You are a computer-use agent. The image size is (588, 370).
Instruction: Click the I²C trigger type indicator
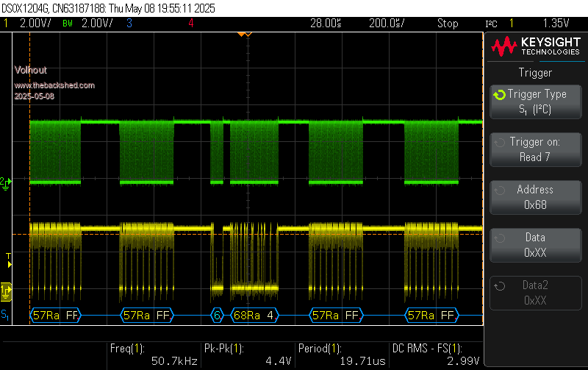pyautogui.click(x=491, y=24)
